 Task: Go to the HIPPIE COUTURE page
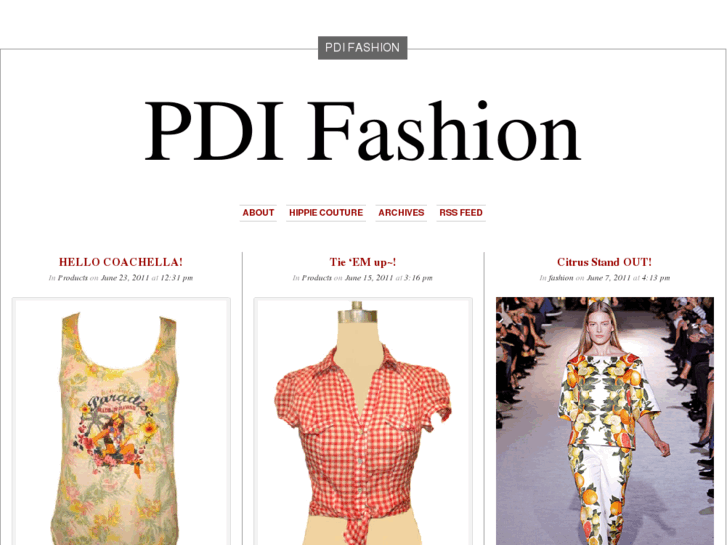(x=326, y=213)
